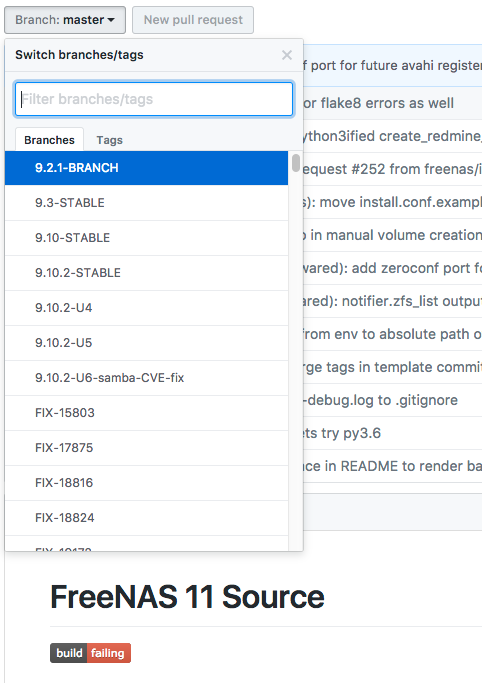Open commit about env to absolute path
This screenshot has height=683, width=482.
point(392,334)
